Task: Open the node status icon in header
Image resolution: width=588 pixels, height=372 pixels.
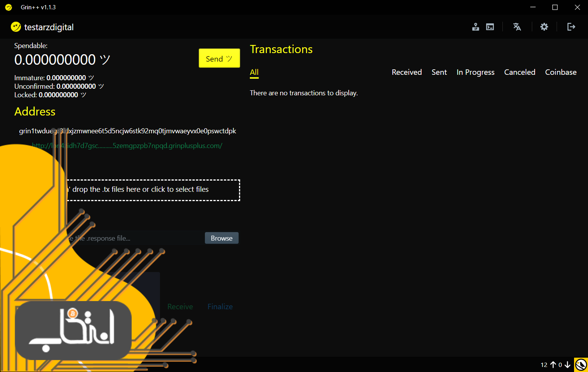Action: 476,27
